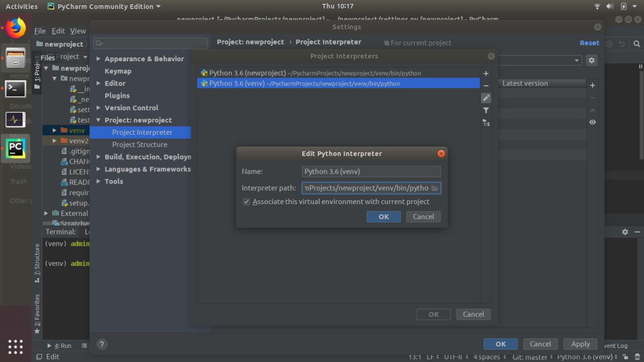Click the filter interpreters funnel icon
Viewport: 644px width, 362px height.
coord(486,110)
